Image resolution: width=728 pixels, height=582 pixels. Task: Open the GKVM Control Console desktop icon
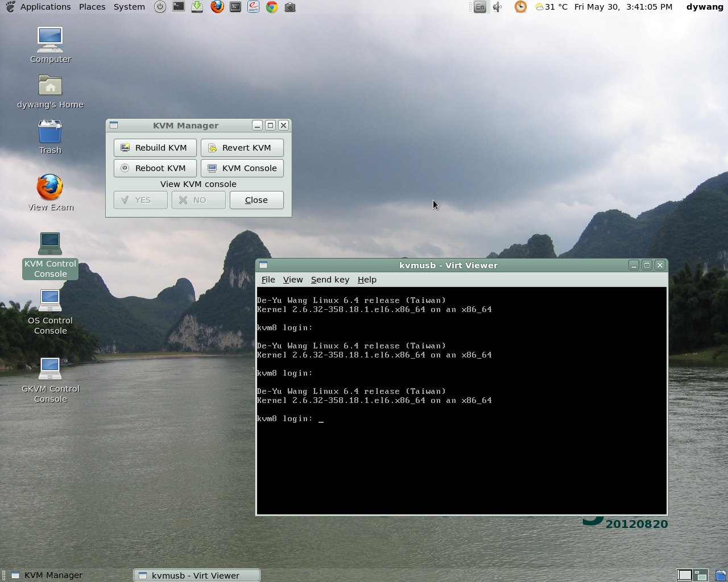50,368
